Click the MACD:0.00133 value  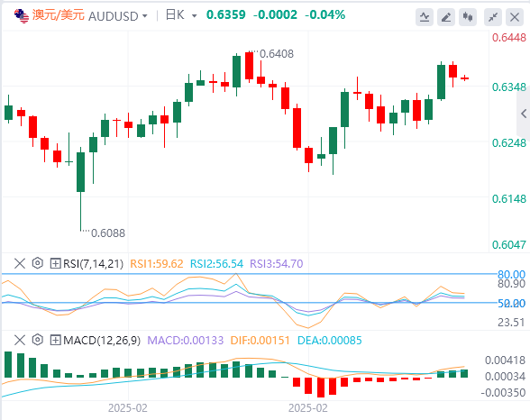coord(186,341)
